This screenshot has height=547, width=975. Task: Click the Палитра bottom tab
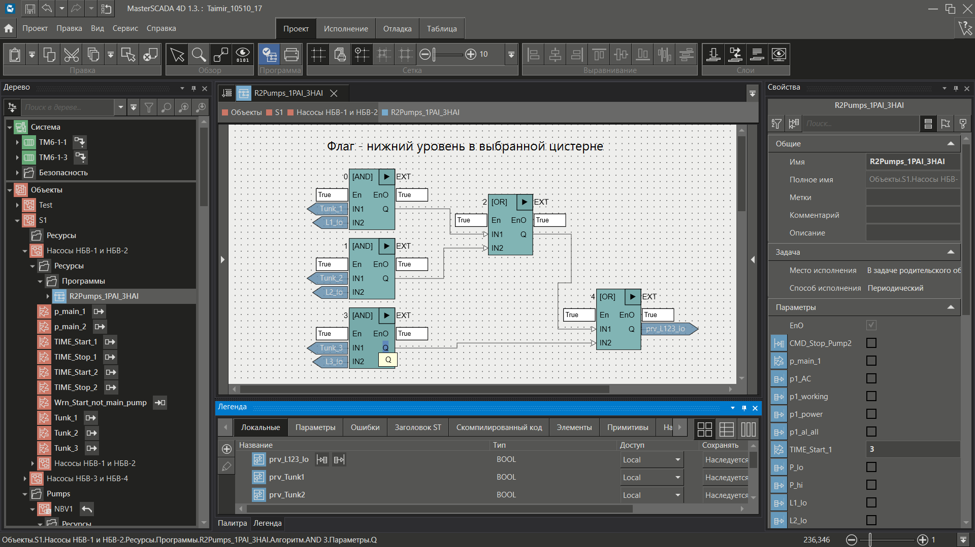coord(232,523)
